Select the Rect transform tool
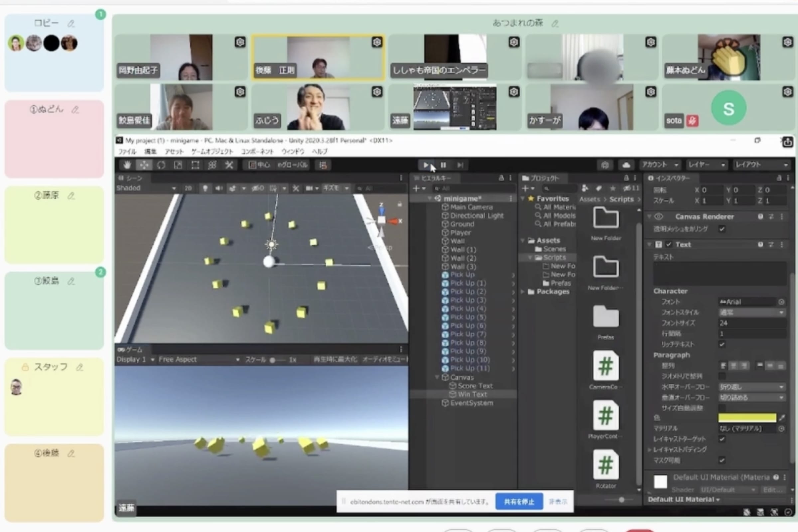This screenshot has height=532, width=798. (x=195, y=165)
